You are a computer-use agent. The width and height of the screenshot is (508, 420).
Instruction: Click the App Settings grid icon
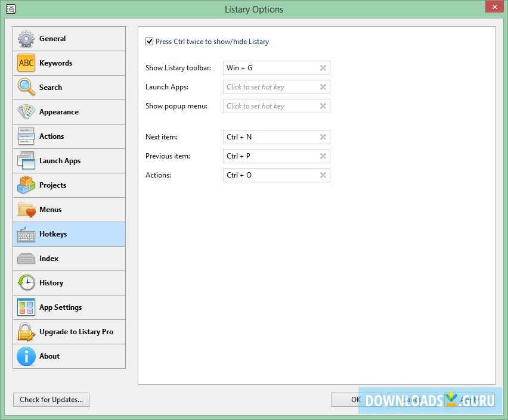click(x=26, y=307)
